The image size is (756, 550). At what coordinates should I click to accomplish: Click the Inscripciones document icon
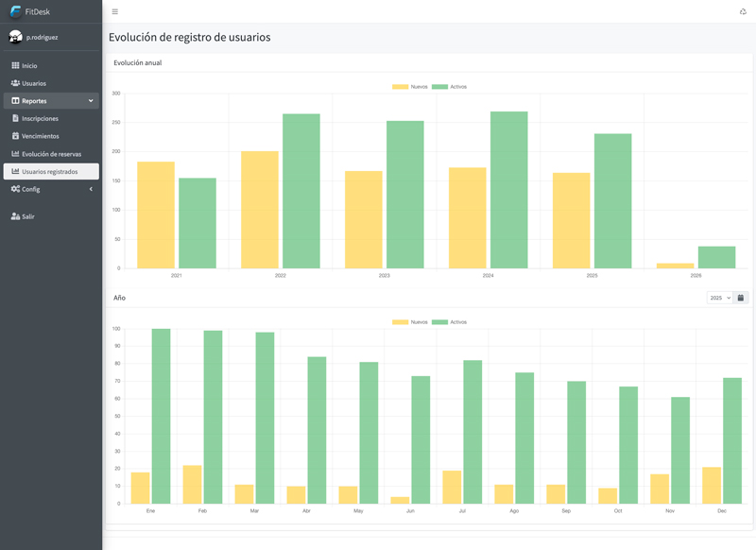coord(15,118)
